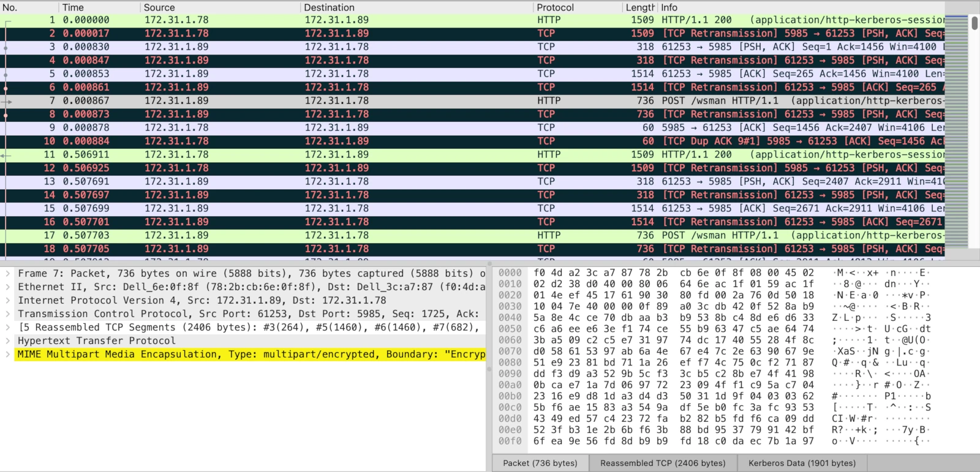Image resolution: width=980 pixels, height=472 pixels.
Task: Click hex offset 0010 in bytes pane
Action: pyautogui.click(x=510, y=284)
